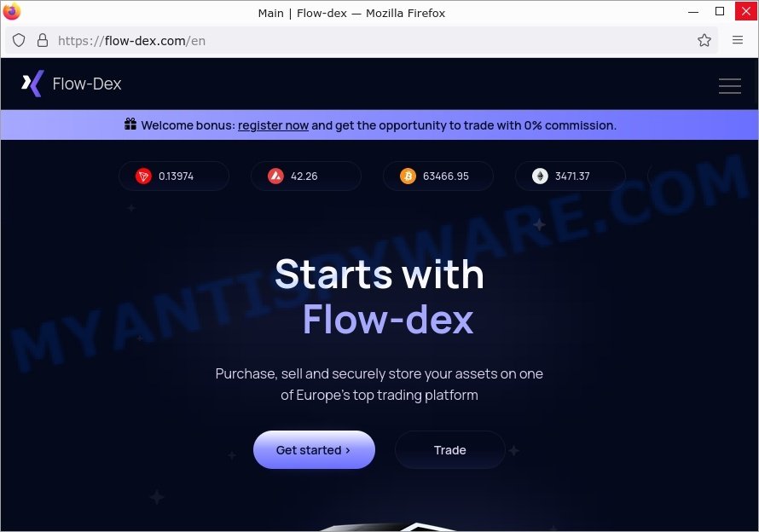Viewport: 759px width, 532px height.
Task: Click the Bitcoin coin icon
Action: coord(408,176)
